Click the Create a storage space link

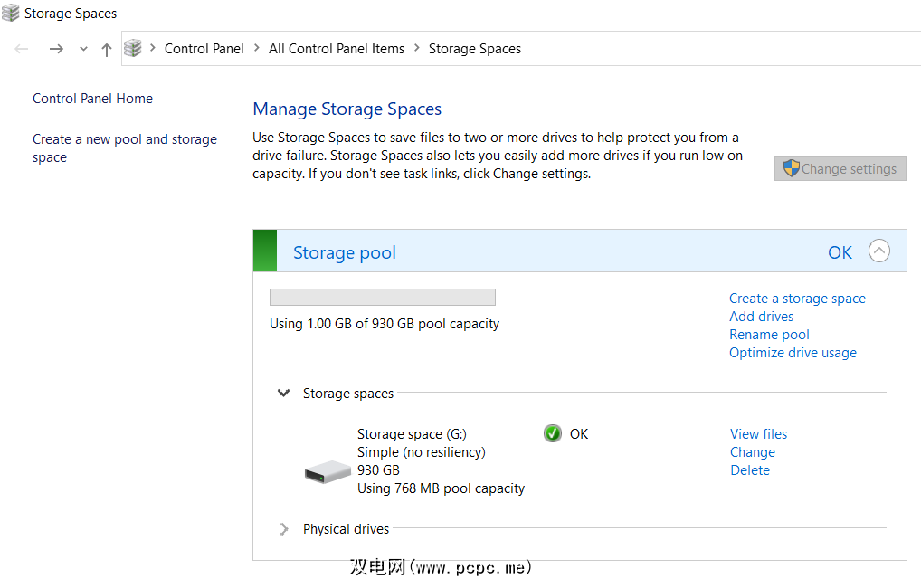pyautogui.click(x=797, y=299)
